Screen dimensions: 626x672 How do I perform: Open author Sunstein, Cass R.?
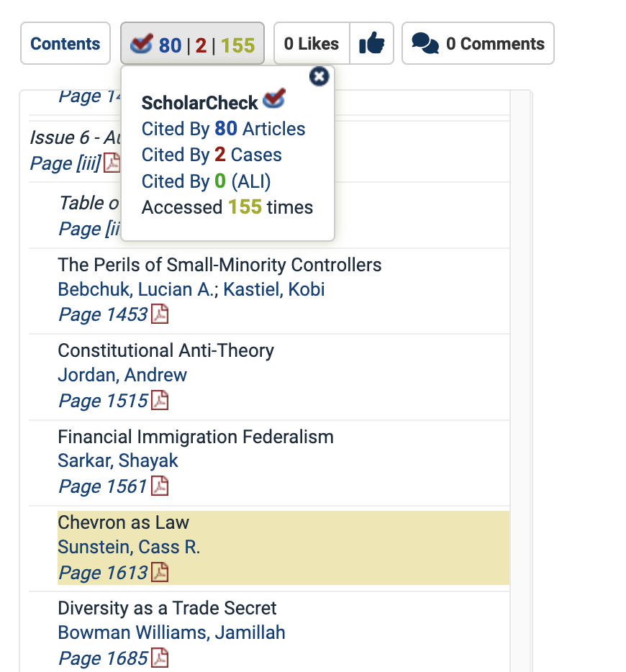pos(129,547)
